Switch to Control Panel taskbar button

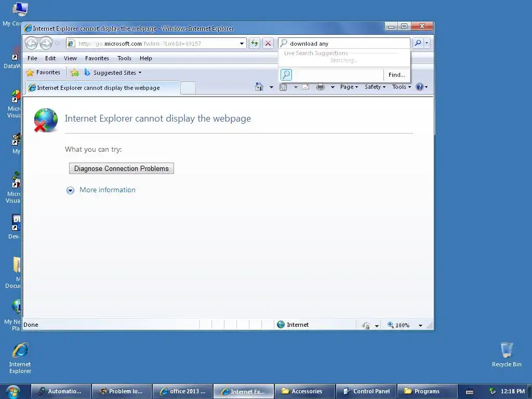point(366,391)
